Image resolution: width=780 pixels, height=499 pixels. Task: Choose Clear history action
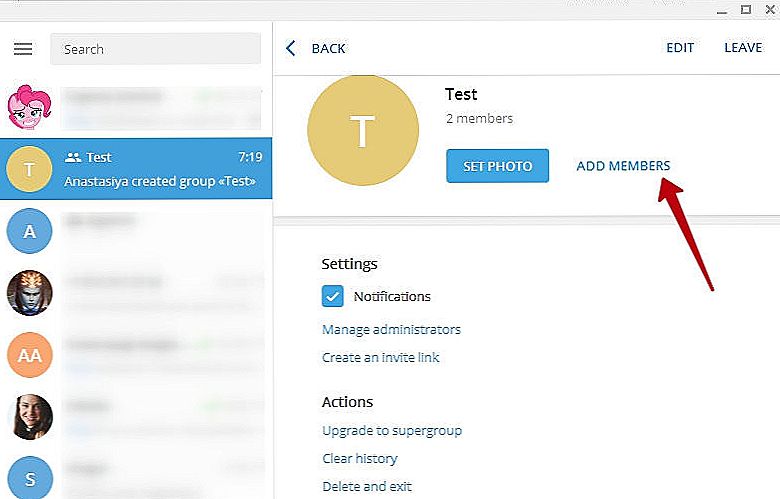tap(359, 458)
